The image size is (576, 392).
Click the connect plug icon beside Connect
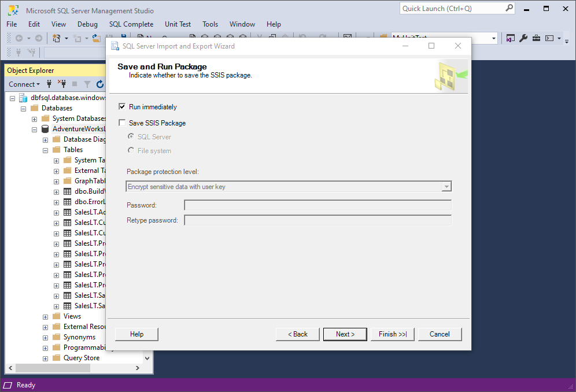click(x=49, y=84)
